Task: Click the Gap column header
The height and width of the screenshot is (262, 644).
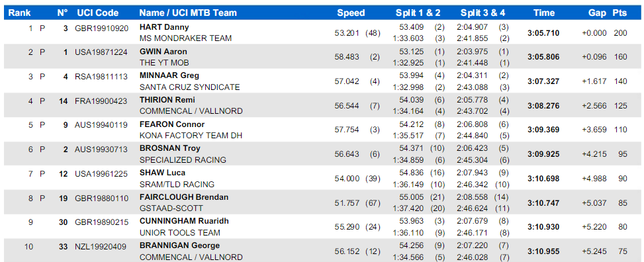Action: pos(597,13)
